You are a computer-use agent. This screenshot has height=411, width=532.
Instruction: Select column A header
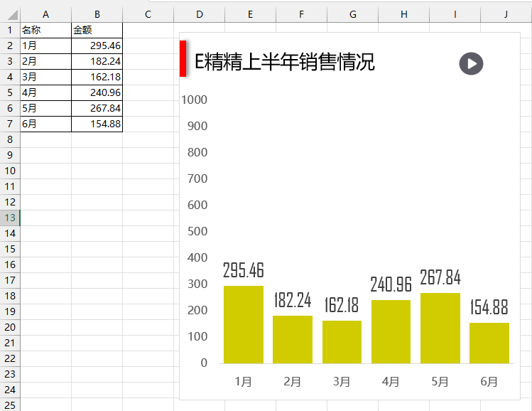pos(45,15)
